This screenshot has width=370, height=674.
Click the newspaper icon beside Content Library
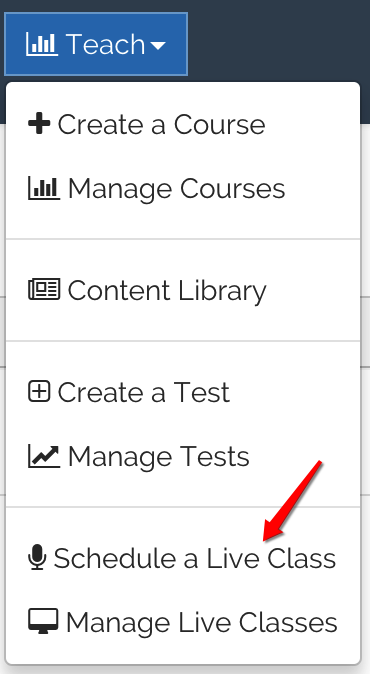click(44, 289)
